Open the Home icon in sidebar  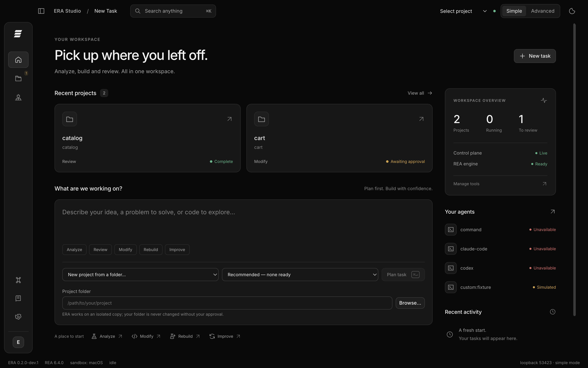18,60
